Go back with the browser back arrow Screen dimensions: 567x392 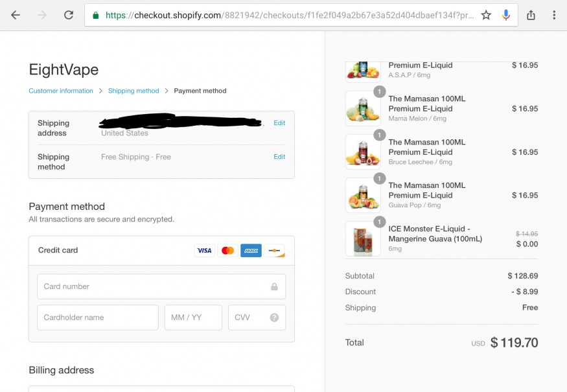tap(15, 15)
